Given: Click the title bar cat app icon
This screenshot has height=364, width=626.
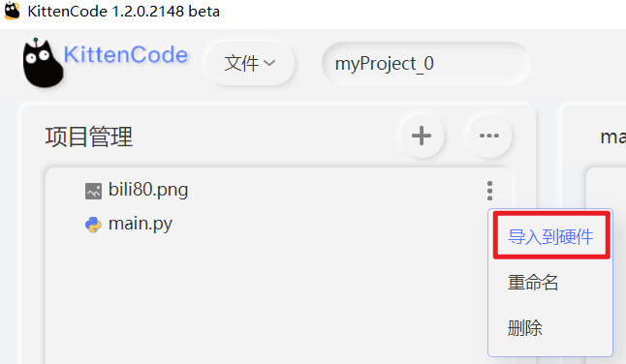Looking at the screenshot, I should click(12, 11).
